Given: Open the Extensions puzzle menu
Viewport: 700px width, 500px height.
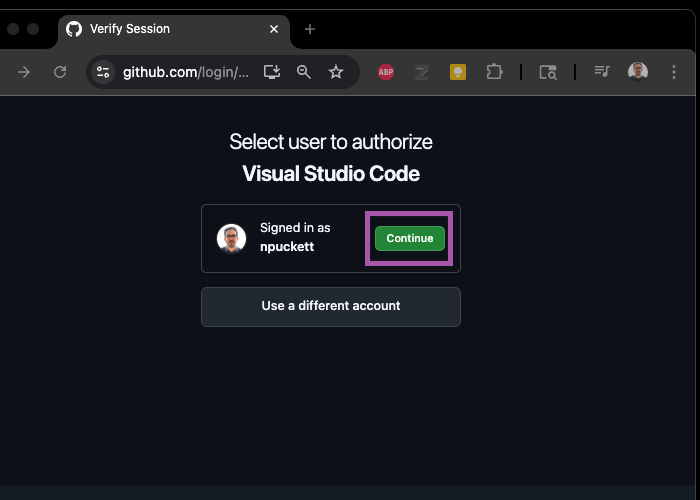Looking at the screenshot, I should point(494,72).
